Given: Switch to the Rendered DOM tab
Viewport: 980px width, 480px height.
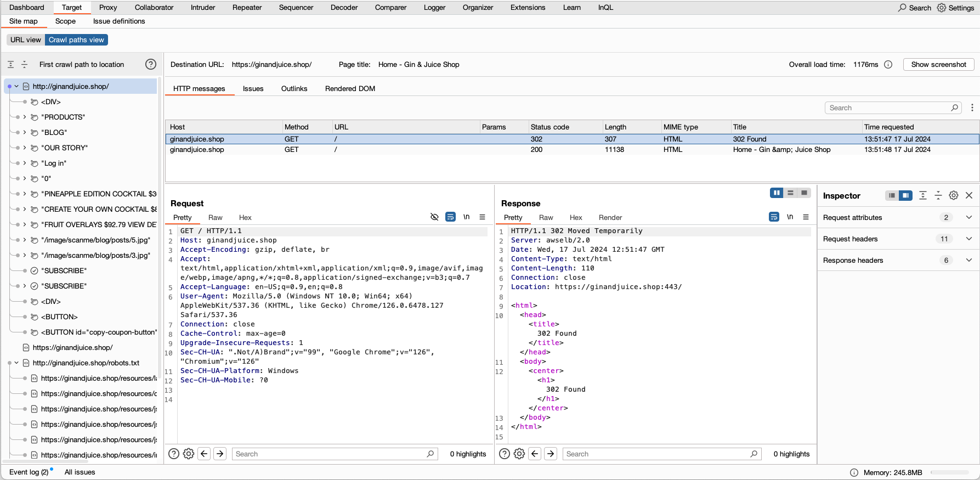Looking at the screenshot, I should pyautogui.click(x=350, y=88).
